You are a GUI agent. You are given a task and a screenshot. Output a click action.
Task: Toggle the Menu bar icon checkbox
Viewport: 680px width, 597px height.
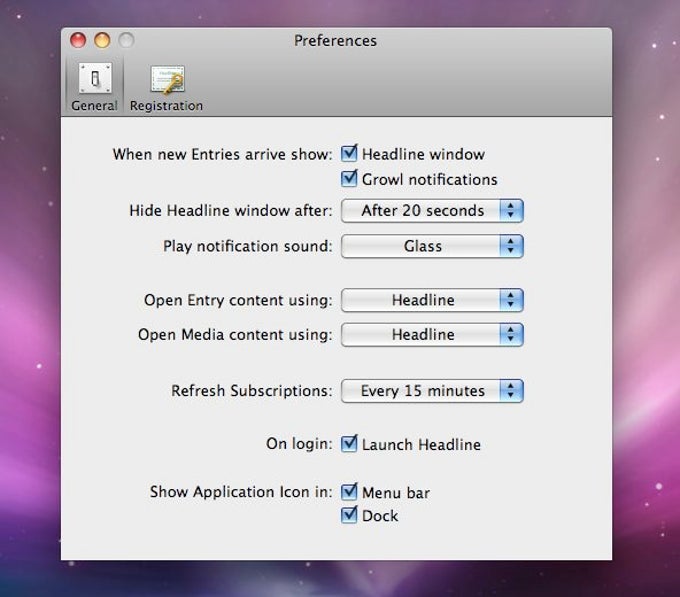(349, 492)
